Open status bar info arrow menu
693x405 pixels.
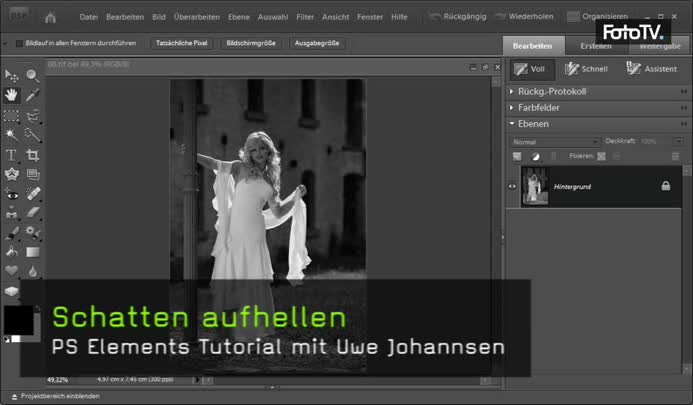click(x=196, y=379)
